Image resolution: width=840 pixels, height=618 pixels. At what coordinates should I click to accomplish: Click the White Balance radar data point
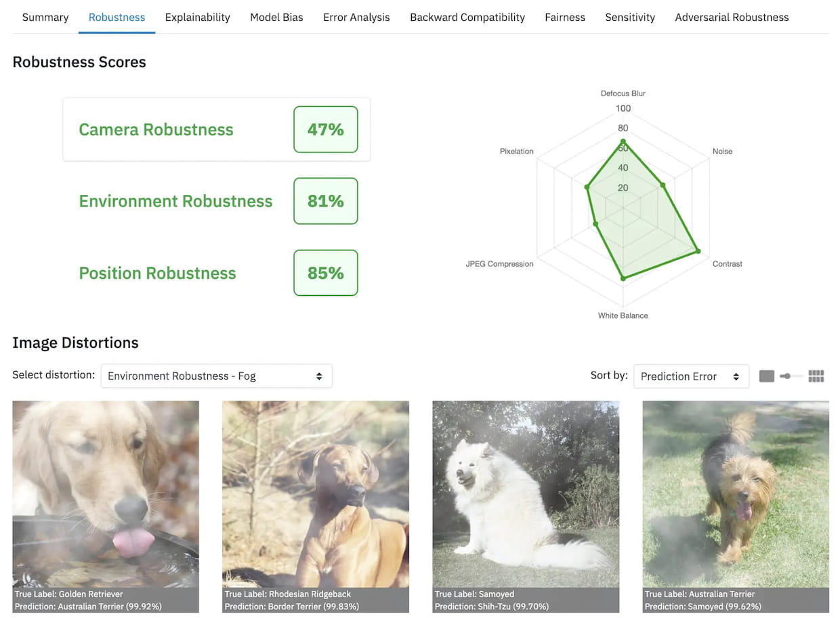pyautogui.click(x=623, y=278)
